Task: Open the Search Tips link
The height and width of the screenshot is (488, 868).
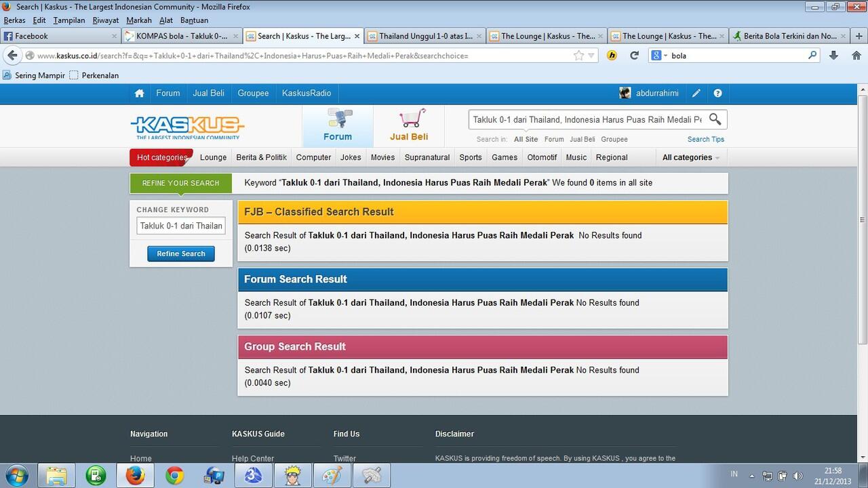Action: click(706, 139)
